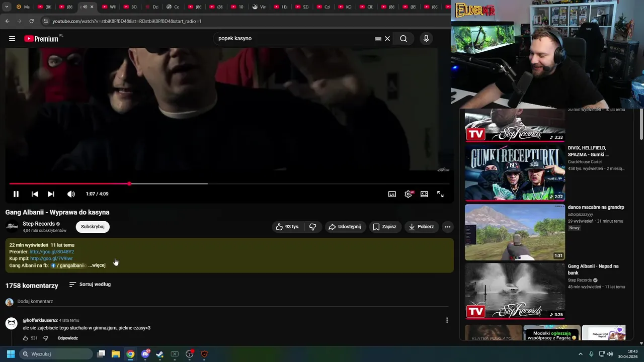Viewport: 644px width, 362px height.
Task: Open File Explorer from taskbar
Action: coord(116,354)
